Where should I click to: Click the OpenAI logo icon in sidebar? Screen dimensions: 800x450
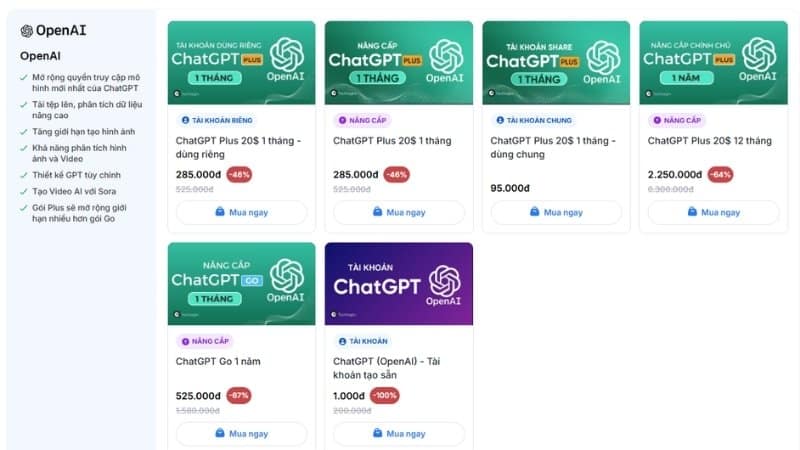(27, 30)
